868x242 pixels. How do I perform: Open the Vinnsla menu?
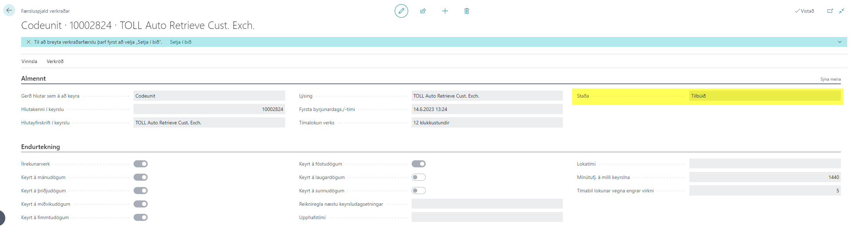click(x=29, y=61)
